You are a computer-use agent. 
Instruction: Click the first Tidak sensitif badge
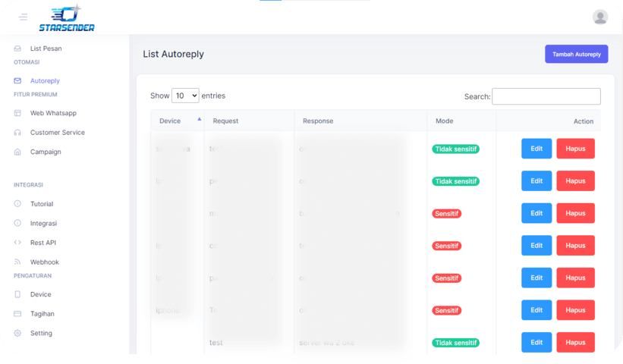click(x=456, y=149)
